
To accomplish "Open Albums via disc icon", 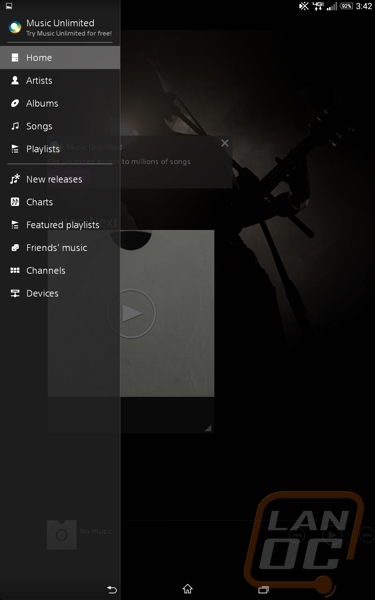I will (x=15, y=103).
